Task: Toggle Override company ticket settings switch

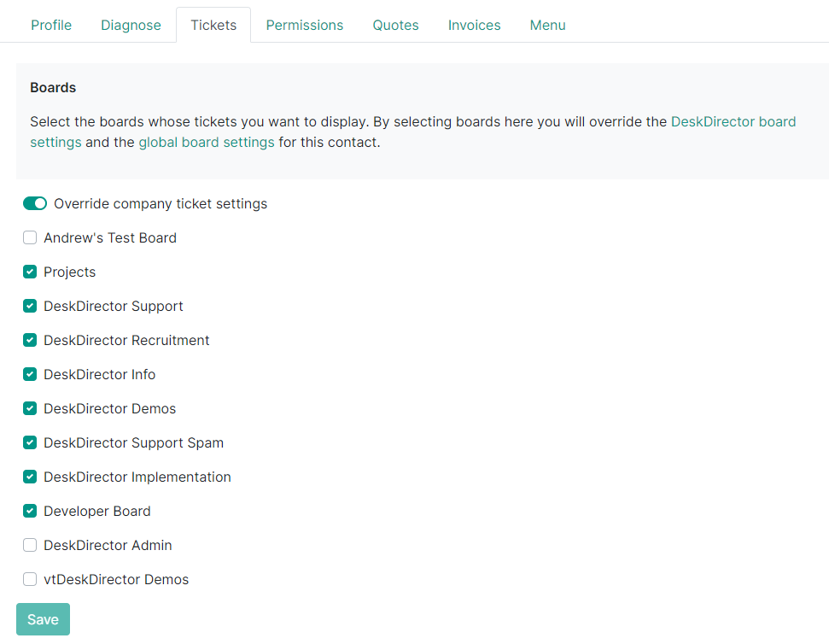Action: (35, 203)
